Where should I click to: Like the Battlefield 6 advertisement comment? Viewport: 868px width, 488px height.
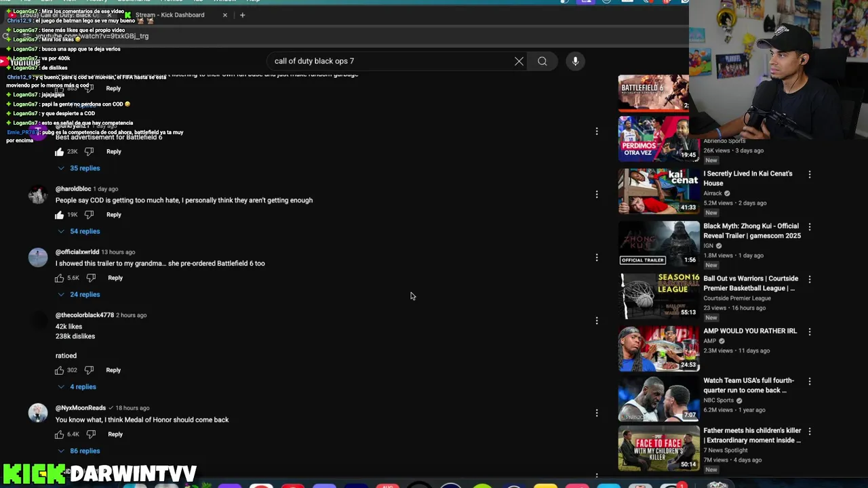pos(60,152)
